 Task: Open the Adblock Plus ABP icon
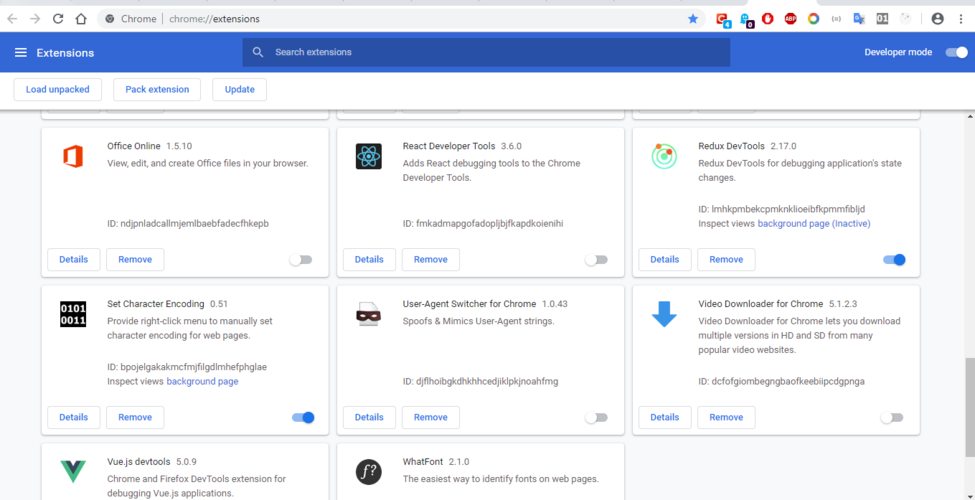(x=790, y=19)
